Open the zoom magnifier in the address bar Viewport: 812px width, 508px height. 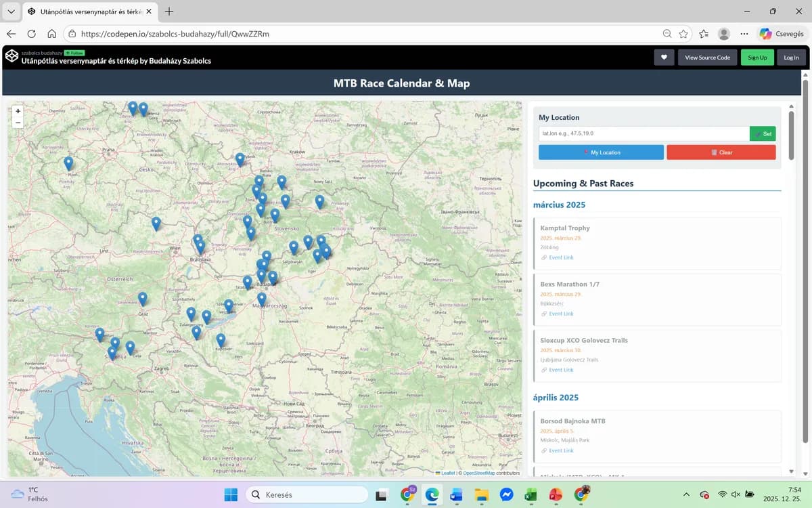(x=667, y=33)
